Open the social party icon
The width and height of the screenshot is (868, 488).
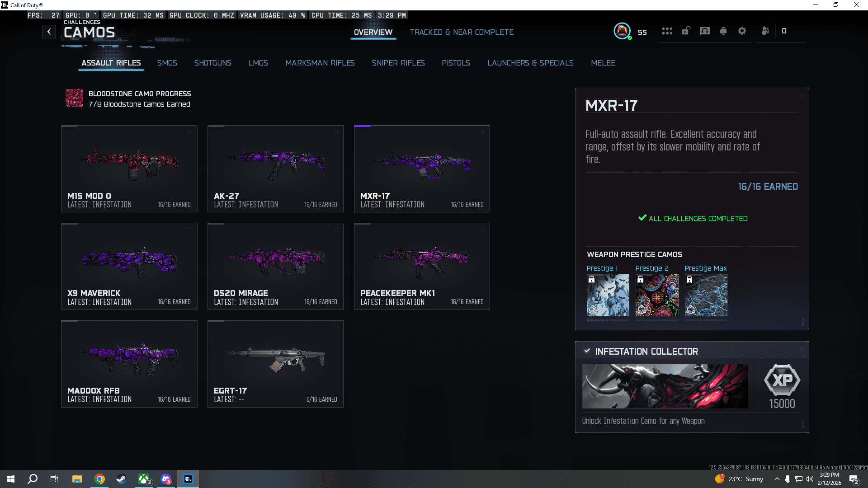point(765,31)
